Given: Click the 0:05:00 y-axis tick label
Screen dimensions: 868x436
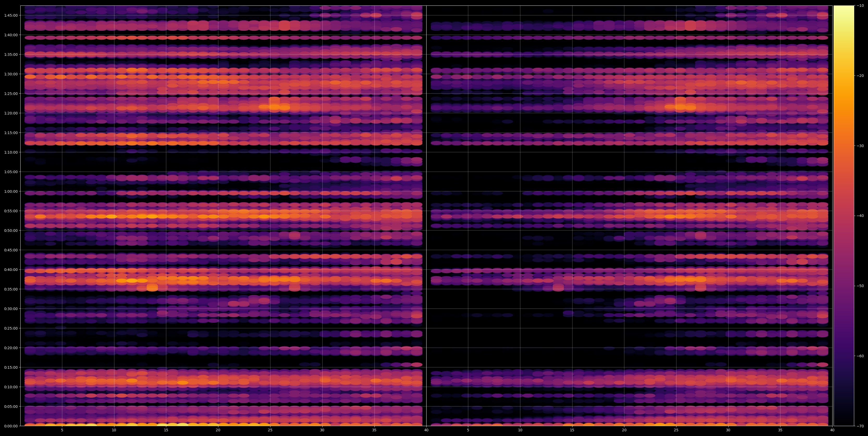Looking at the screenshot, I should (11, 406).
